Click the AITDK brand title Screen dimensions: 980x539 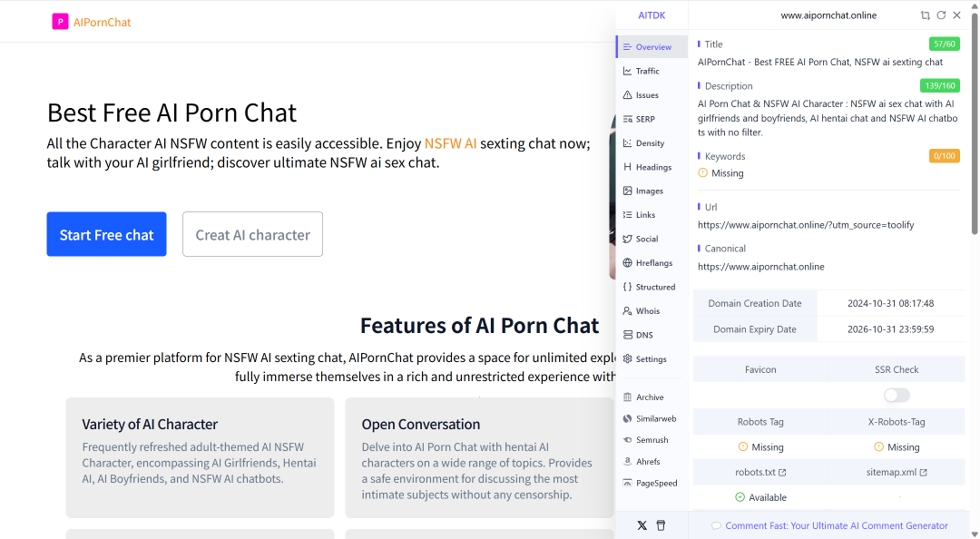click(652, 15)
